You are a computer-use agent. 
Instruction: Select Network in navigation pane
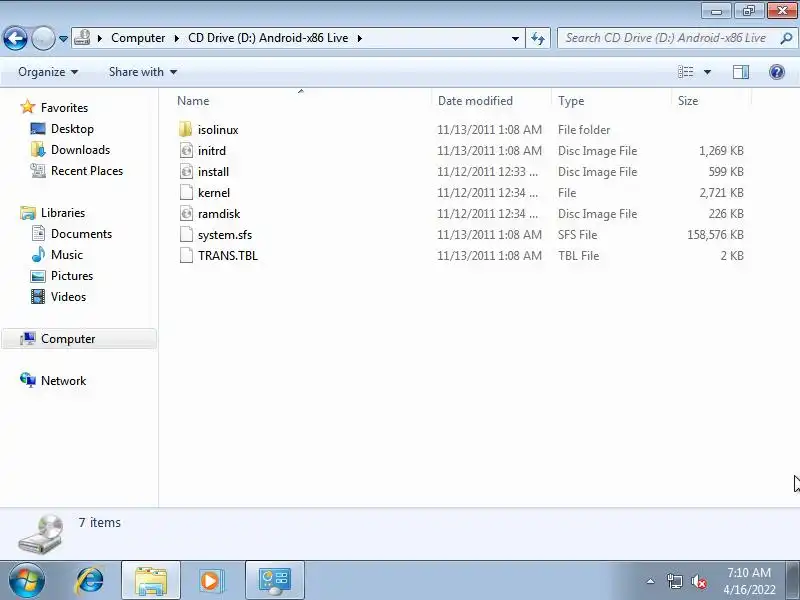pos(63,381)
